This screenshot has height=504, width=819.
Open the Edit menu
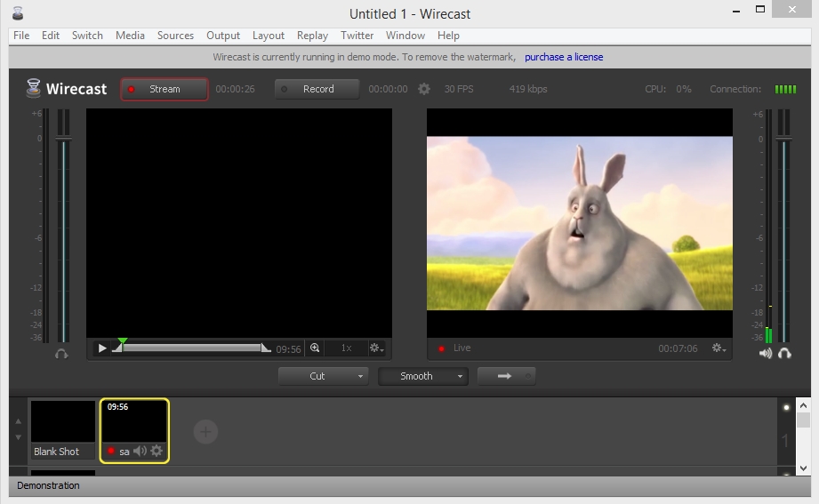pyautogui.click(x=51, y=36)
